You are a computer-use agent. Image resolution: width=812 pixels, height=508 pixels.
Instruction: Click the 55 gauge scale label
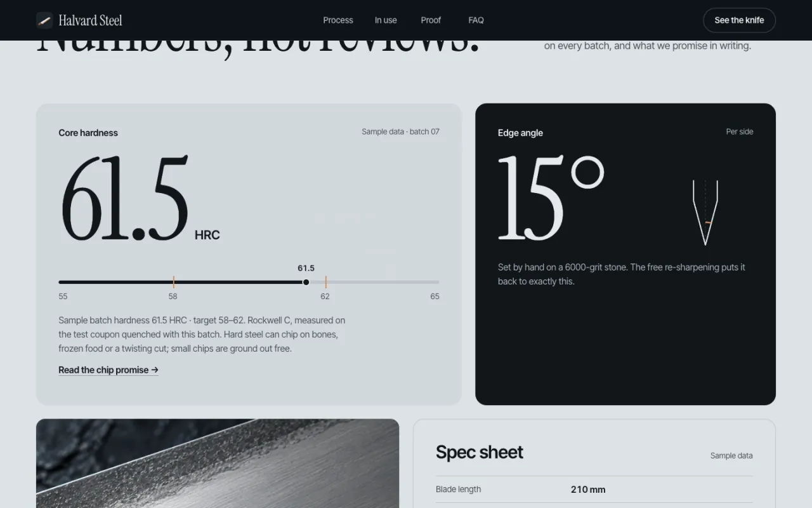coord(63,297)
